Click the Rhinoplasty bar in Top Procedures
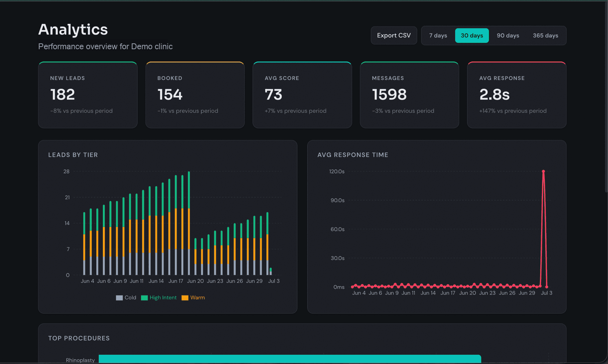 pyautogui.click(x=290, y=359)
